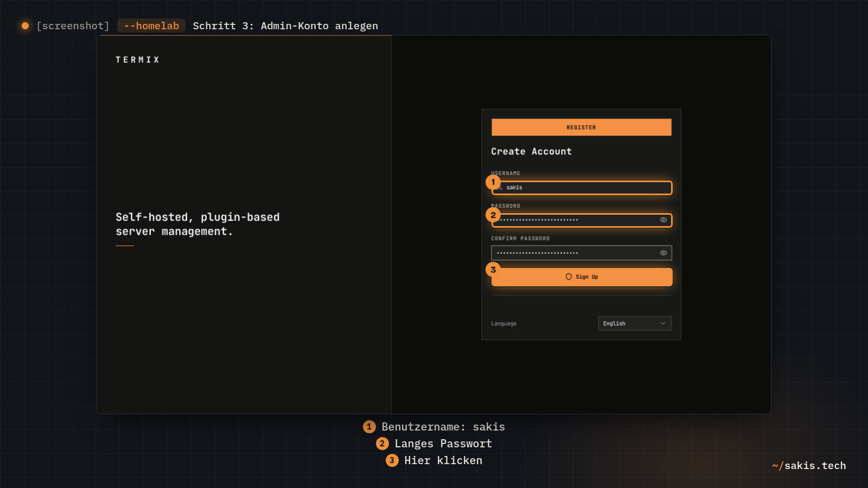Show password via eye icon in Password field
The image size is (868, 488).
[663, 220]
